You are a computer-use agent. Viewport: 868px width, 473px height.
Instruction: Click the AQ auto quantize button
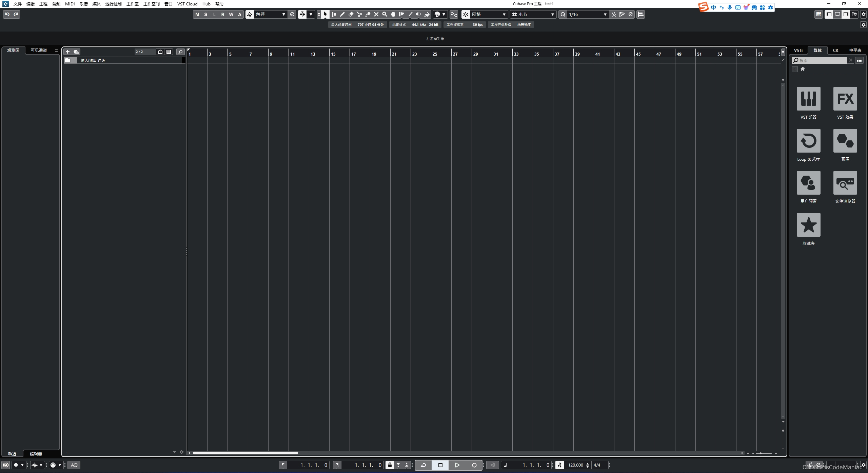tap(74, 465)
